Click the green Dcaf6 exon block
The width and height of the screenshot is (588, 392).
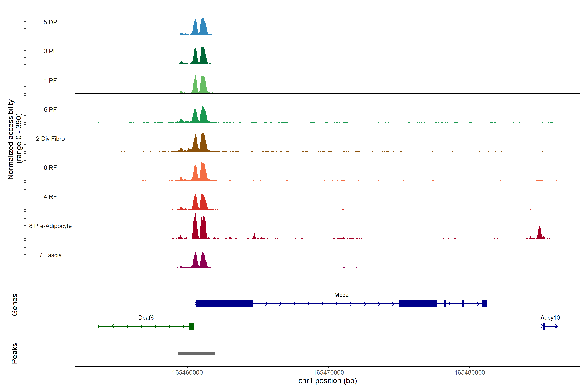(x=192, y=326)
